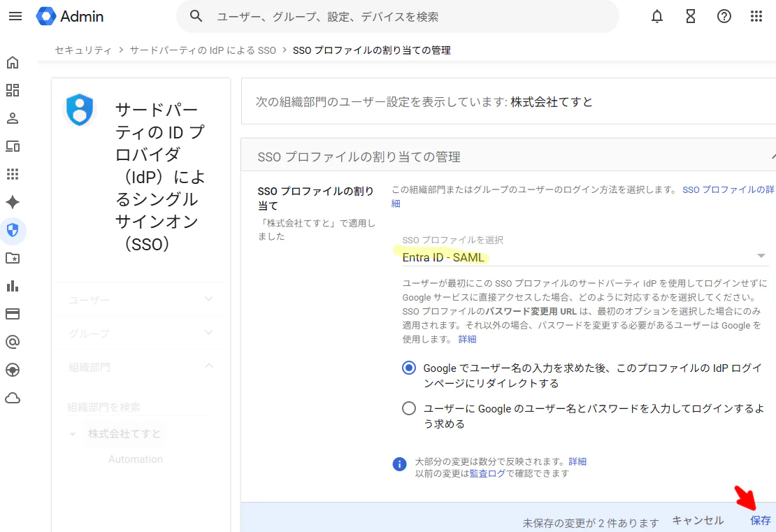
Task: Select 株式会社てすと in the org tree
Action: pyautogui.click(x=124, y=434)
